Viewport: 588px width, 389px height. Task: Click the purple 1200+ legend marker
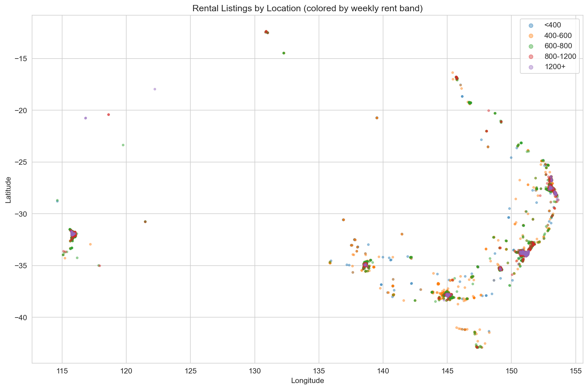tap(528, 67)
